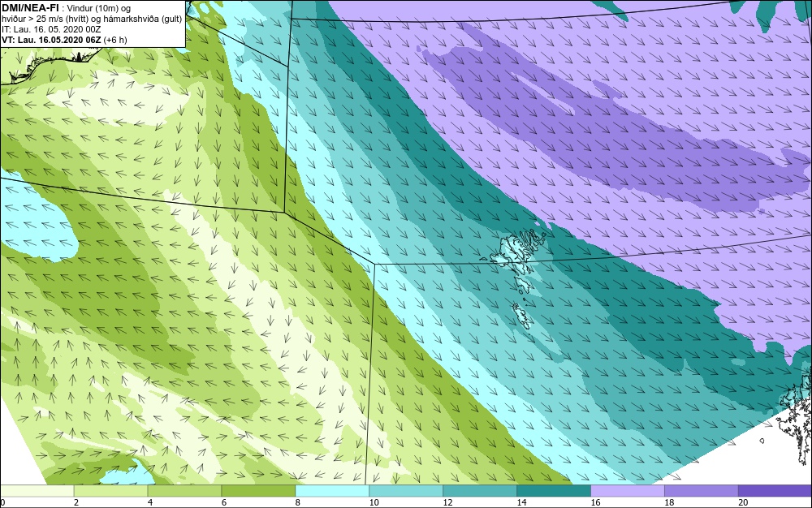
Task: Click the 'Vindur (10m) og' text
Action: point(99,8)
